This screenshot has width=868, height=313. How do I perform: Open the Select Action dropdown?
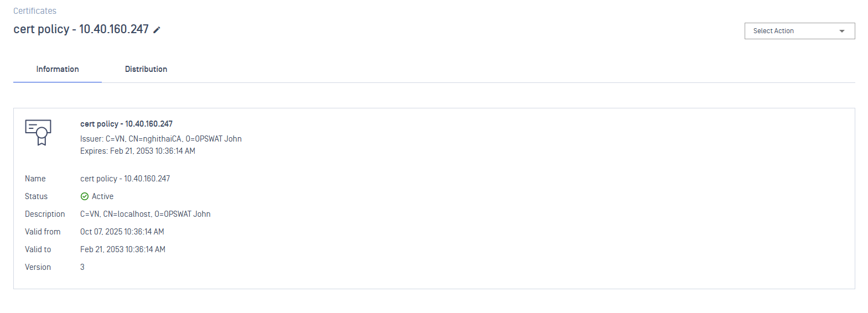point(799,31)
